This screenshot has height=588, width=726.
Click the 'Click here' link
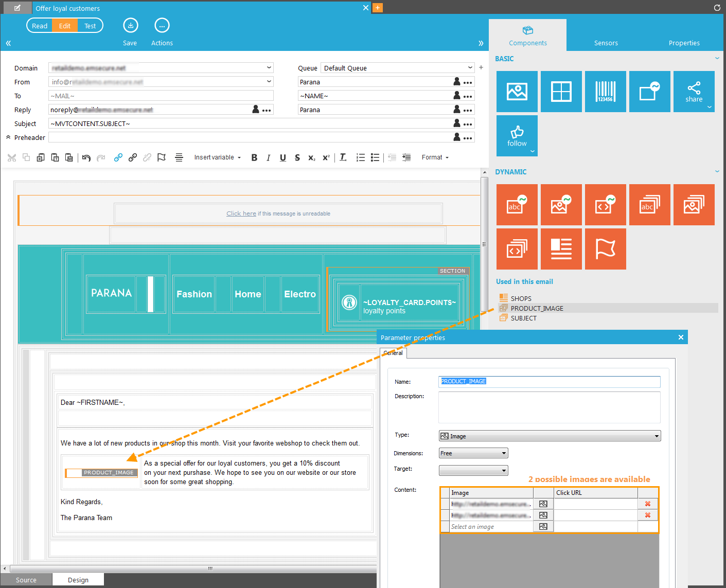(241, 213)
